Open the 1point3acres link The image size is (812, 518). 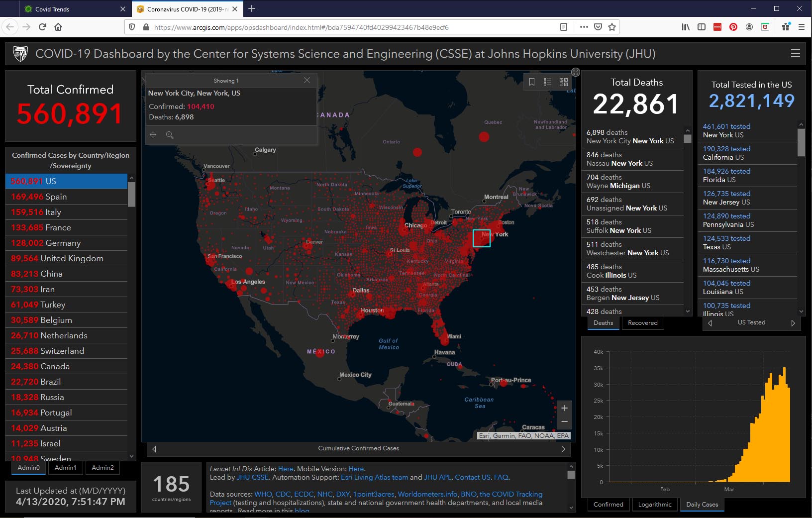coord(374,494)
